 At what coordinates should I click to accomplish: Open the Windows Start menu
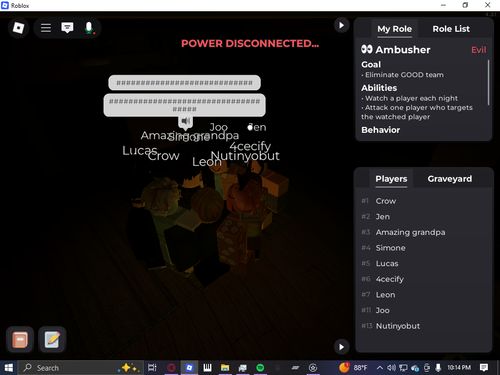point(8,368)
